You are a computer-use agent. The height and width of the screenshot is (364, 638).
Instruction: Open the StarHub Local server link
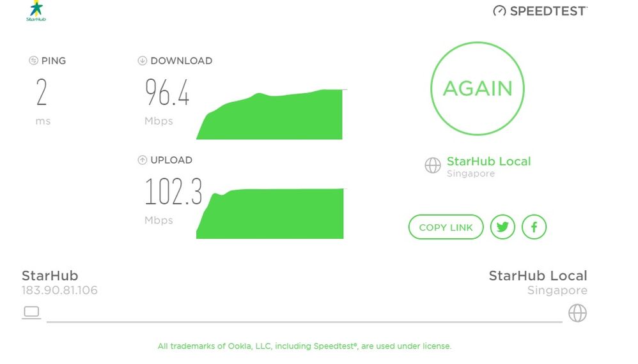pos(488,162)
